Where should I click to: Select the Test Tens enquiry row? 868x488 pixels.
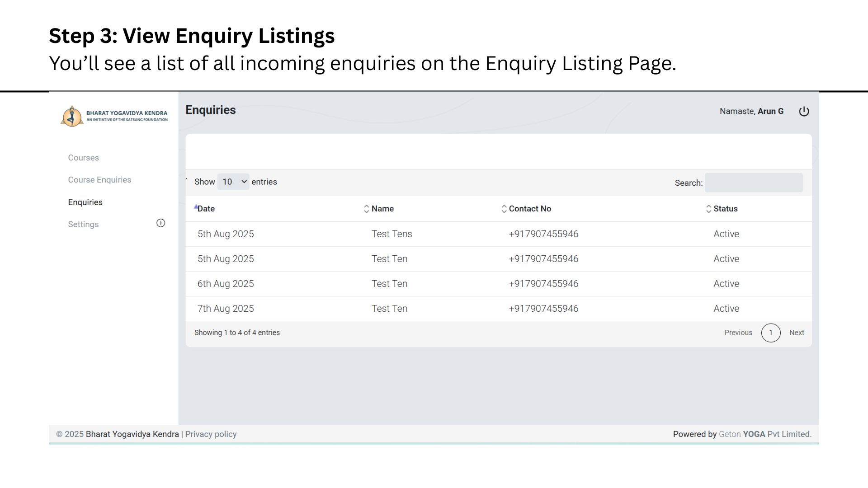(x=392, y=234)
